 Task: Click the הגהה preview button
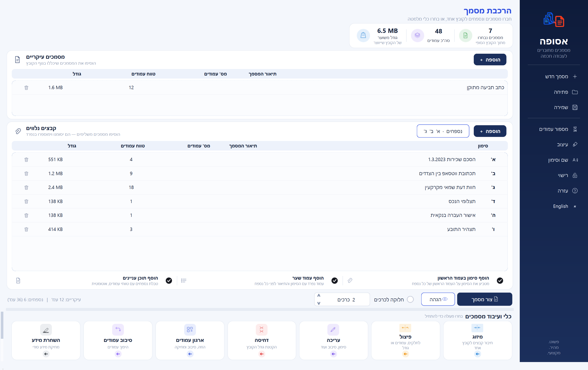tap(438, 299)
